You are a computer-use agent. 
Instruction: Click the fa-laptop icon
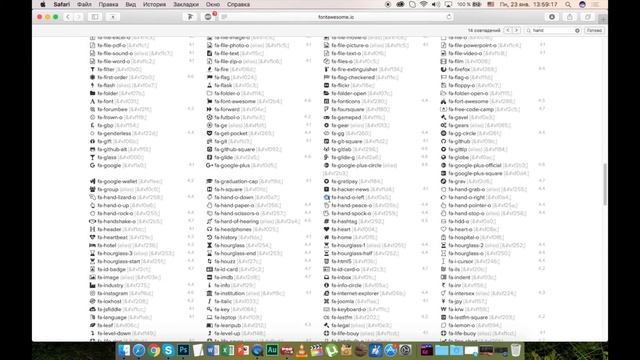pyautogui.click(x=209, y=317)
